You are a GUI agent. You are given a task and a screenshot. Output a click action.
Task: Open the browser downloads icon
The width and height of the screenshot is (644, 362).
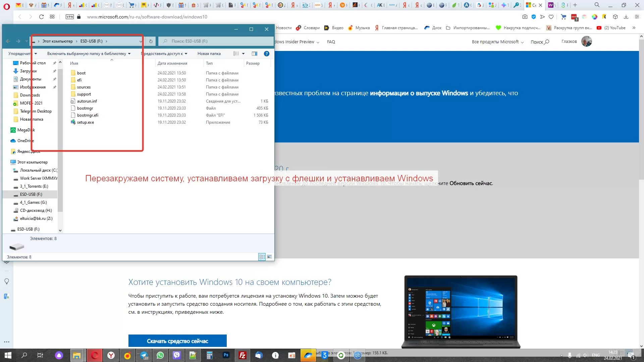626,17
